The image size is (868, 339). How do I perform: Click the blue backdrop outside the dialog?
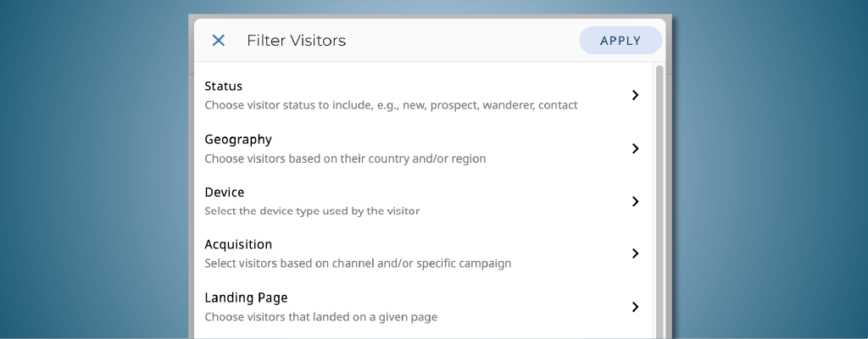pos(93,169)
